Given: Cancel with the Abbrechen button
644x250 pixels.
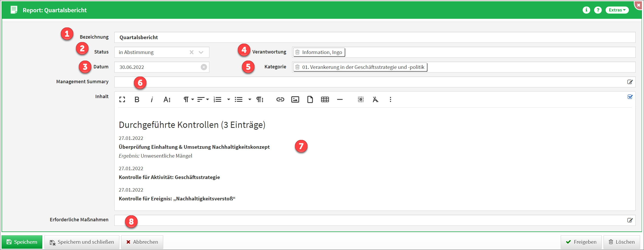Looking at the screenshot, I should click(x=142, y=242).
